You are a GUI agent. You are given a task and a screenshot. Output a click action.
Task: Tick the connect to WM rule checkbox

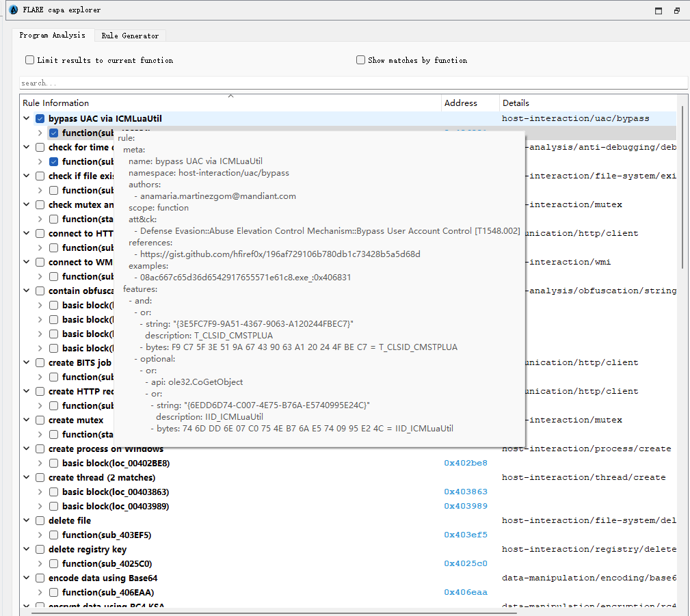[40, 263]
